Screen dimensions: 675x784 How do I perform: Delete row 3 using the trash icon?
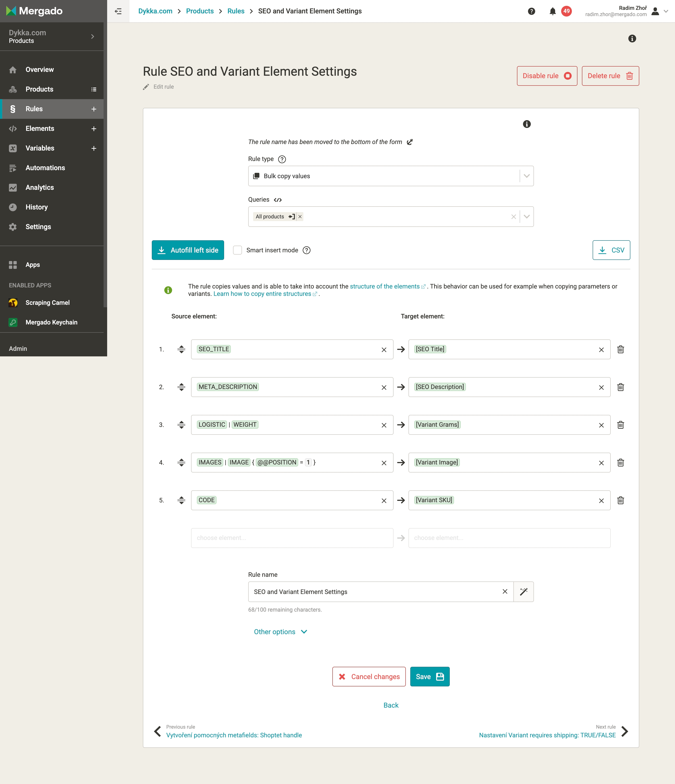tap(621, 425)
